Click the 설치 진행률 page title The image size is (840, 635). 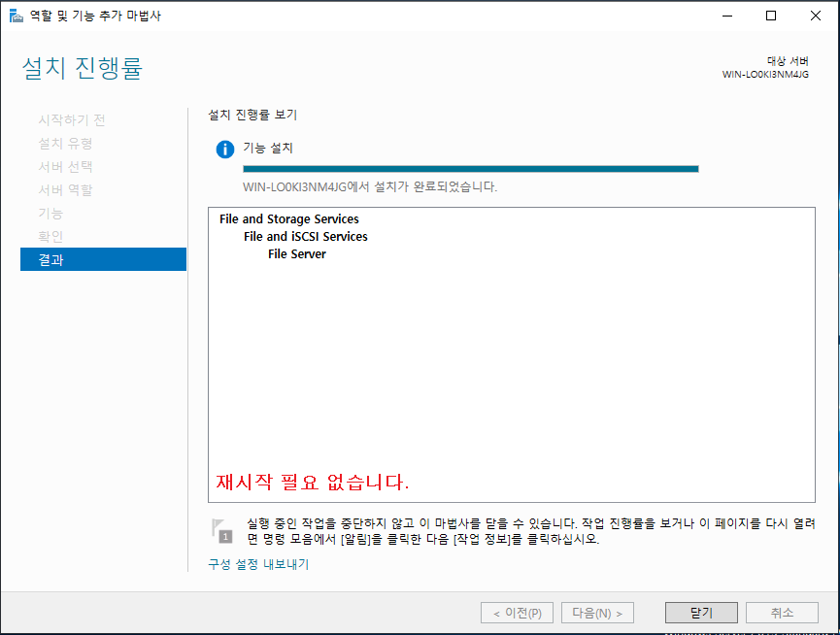click(82, 69)
